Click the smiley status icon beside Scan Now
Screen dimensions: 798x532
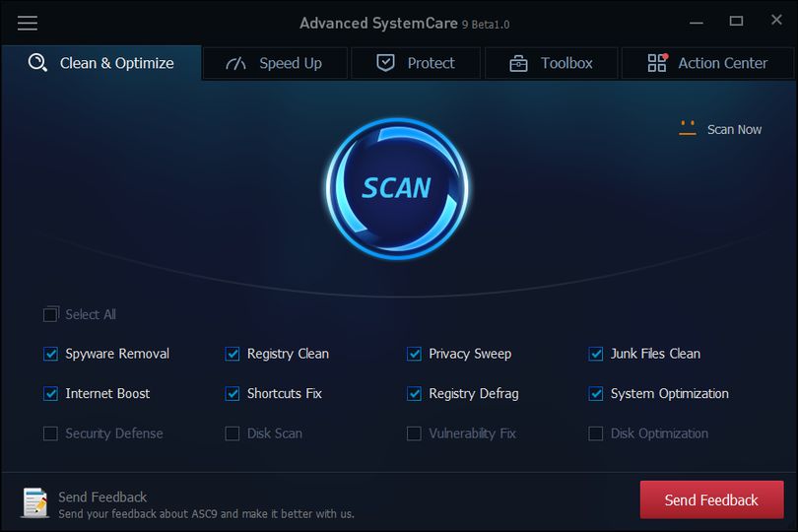click(688, 128)
